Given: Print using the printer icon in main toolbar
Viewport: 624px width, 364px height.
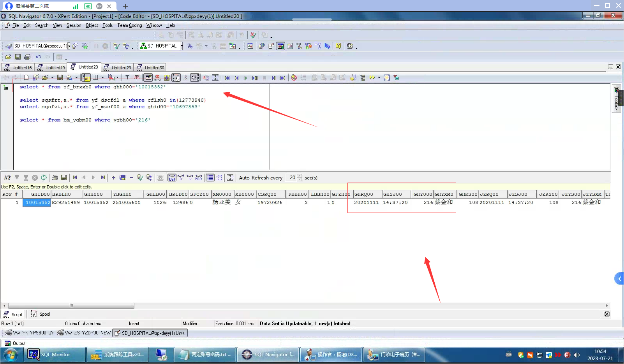Looking at the screenshot, I should coord(27,57).
